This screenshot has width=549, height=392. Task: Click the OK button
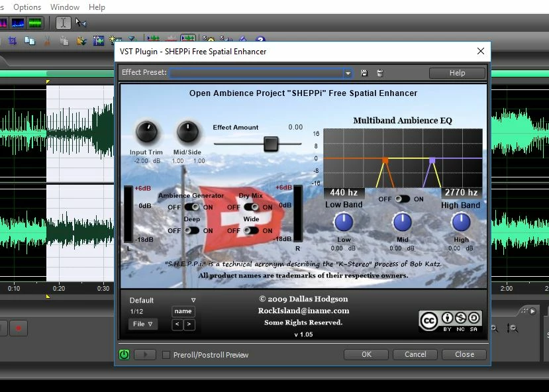(366, 354)
